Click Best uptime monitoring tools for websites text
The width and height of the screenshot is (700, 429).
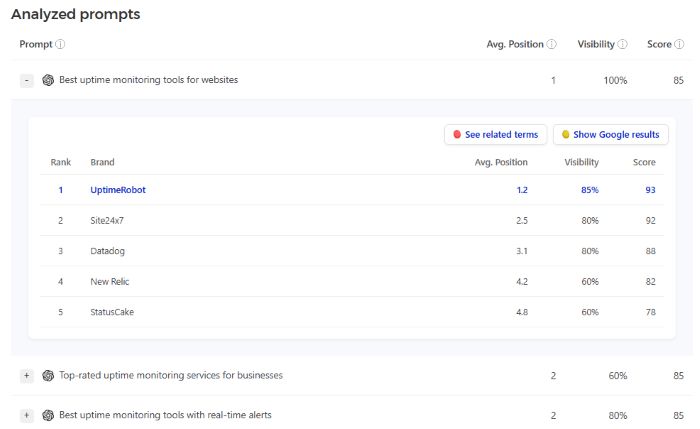pos(149,80)
